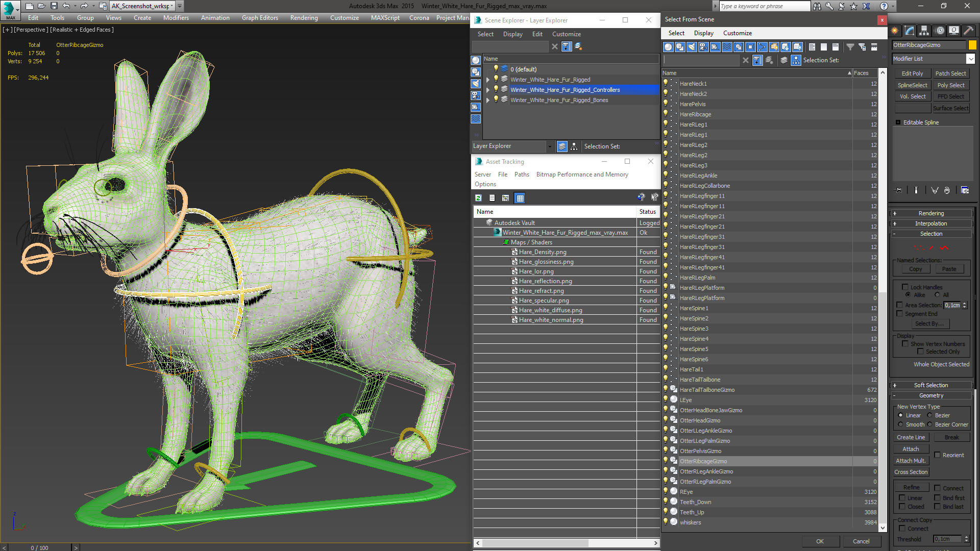Open the Motion tab in command panel
This screenshot has height=551, width=980.
[939, 31]
